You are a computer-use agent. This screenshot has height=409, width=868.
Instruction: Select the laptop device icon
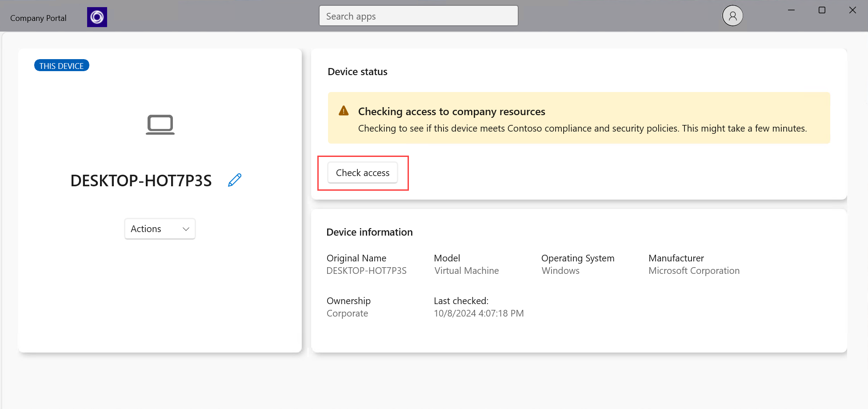pyautogui.click(x=160, y=124)
